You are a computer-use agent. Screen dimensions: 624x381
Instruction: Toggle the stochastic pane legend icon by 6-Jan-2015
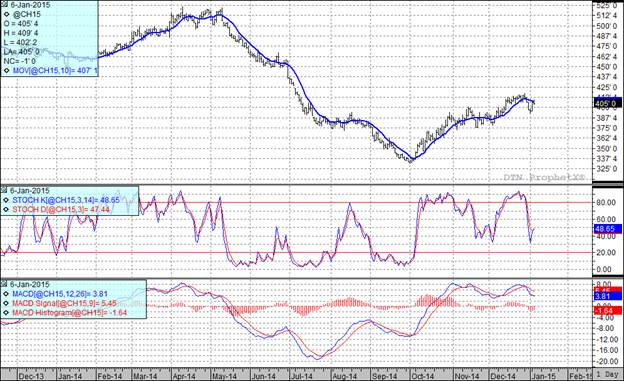tap(5, 191)
